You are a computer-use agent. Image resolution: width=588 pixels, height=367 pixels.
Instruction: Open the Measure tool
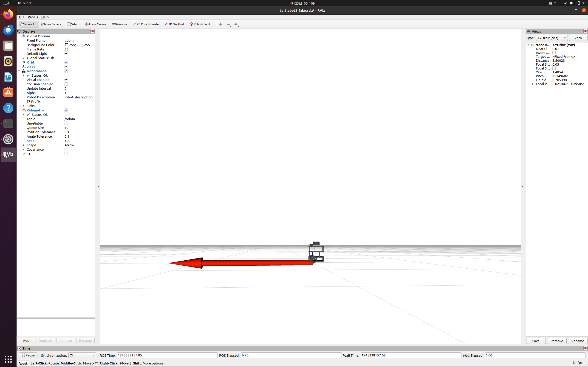[x=119, y=24]
